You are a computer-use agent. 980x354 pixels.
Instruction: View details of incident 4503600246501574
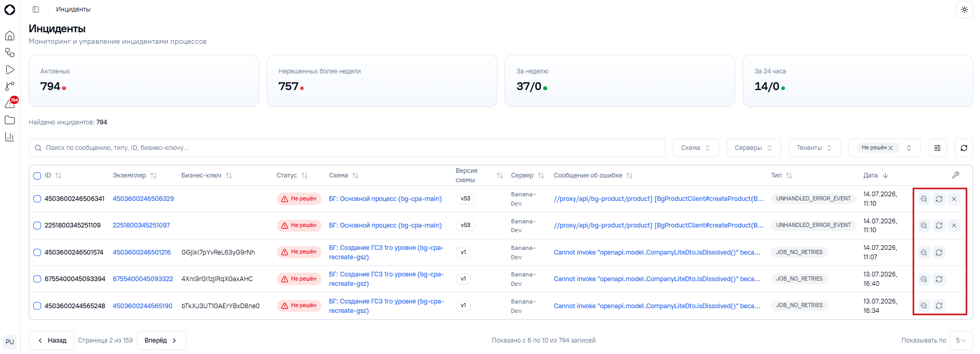tap(924, 252)
